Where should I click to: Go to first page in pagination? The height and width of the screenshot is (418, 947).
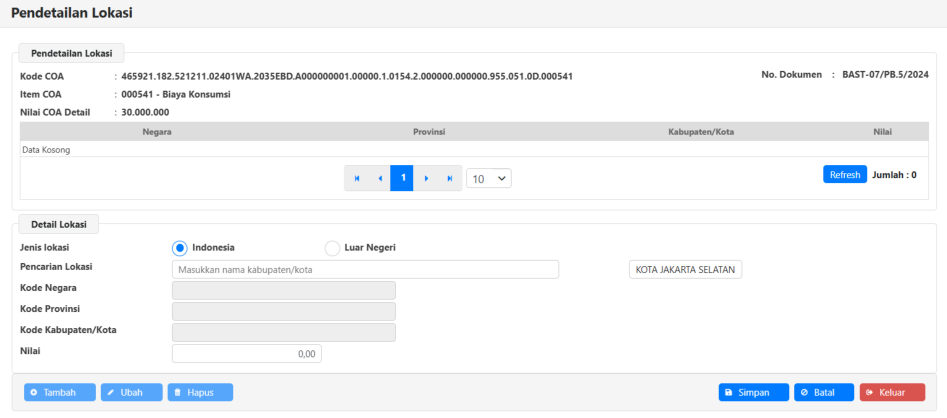pyautogui.click(x=357, y=178)
